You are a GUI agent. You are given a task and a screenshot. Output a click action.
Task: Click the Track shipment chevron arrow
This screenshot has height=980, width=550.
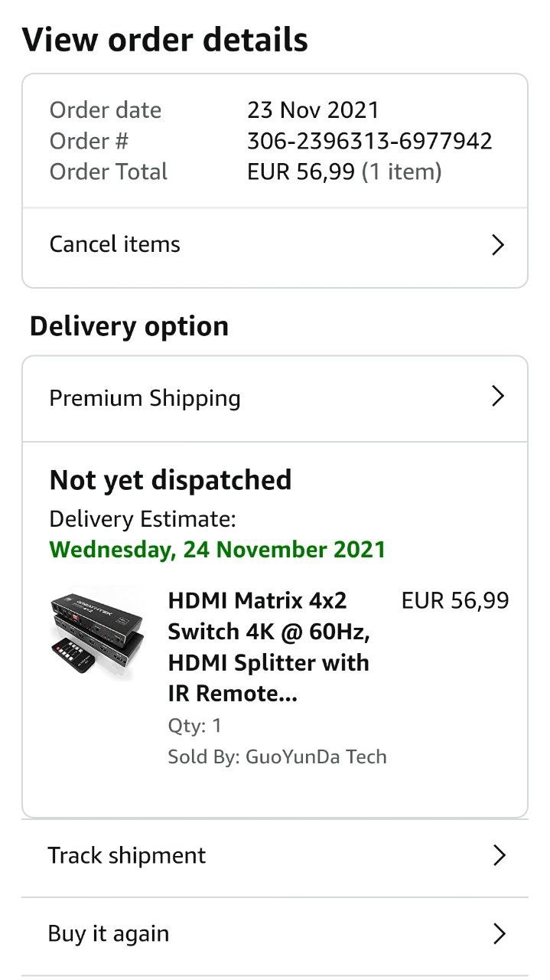coord(499,855)
